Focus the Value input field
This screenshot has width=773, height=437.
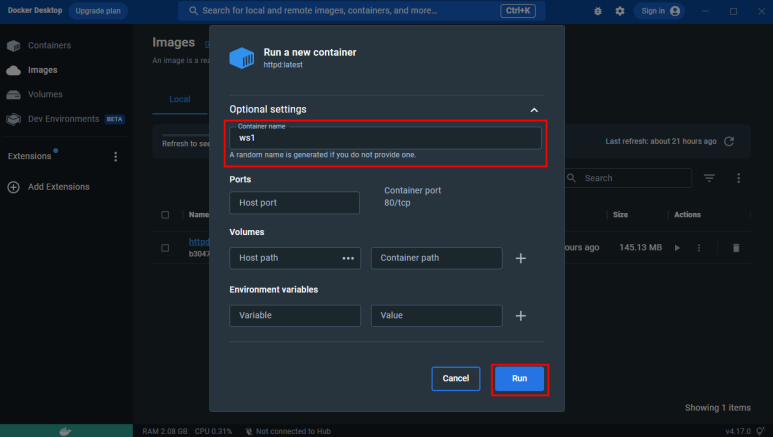tap(436, 316)
